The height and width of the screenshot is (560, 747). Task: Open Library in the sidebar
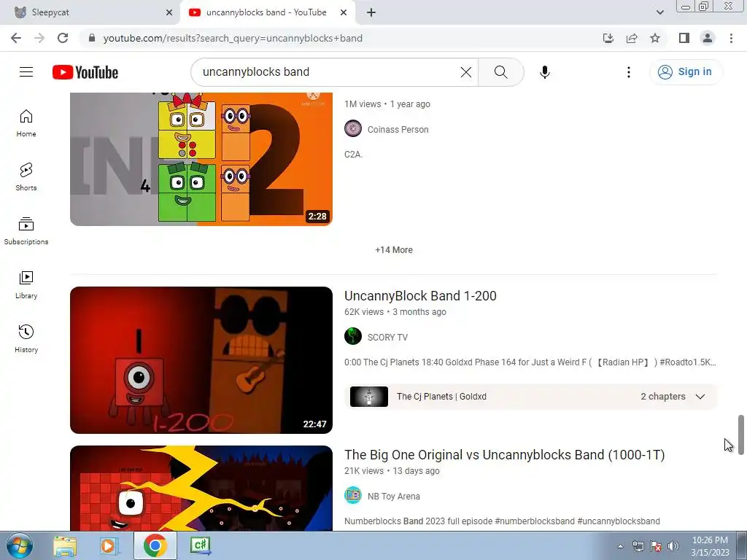click(x=26, y=285)
